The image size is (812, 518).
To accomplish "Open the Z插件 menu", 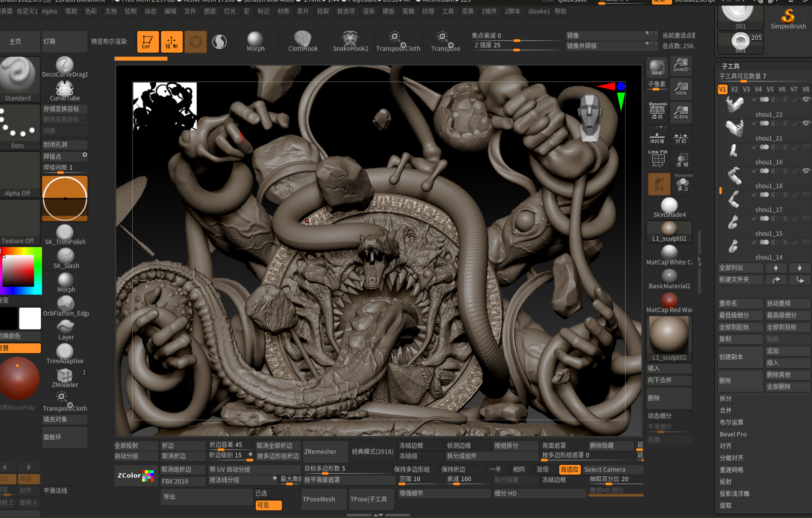I will pyautogui.click(x=489, y=11).
